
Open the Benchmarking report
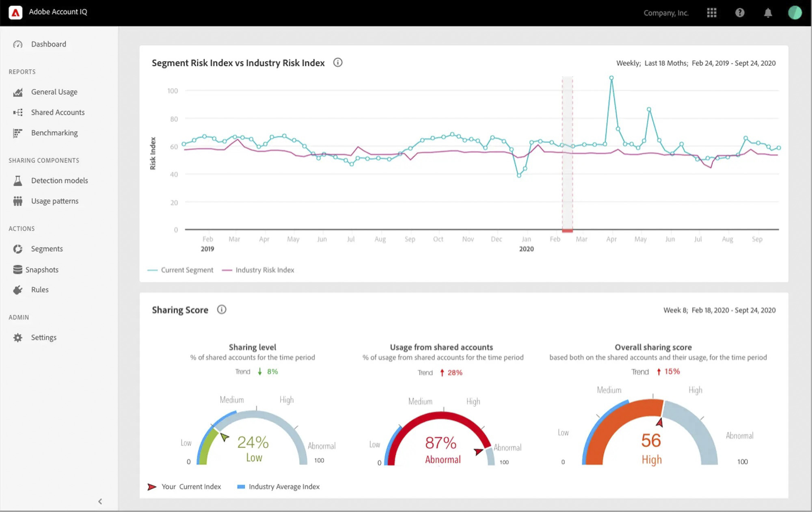click(54, 133)
